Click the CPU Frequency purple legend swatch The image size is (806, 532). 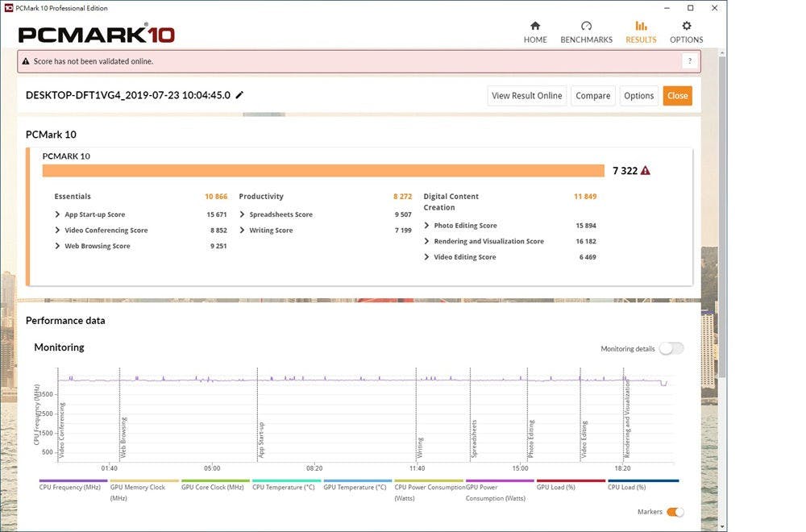(x=73, y=481)
